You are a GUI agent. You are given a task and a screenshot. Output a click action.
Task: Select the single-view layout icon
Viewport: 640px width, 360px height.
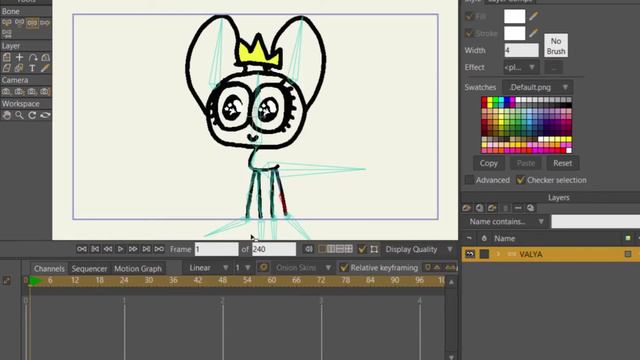point(322,249)
